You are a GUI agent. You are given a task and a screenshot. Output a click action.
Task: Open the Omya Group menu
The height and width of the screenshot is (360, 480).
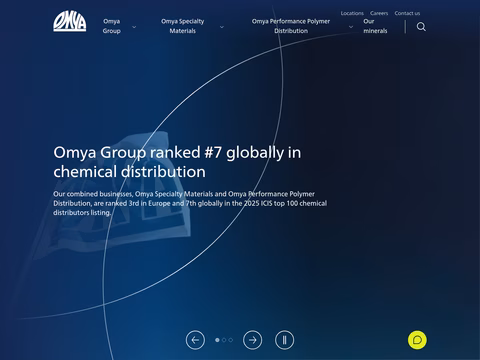(x=112, y=26)
